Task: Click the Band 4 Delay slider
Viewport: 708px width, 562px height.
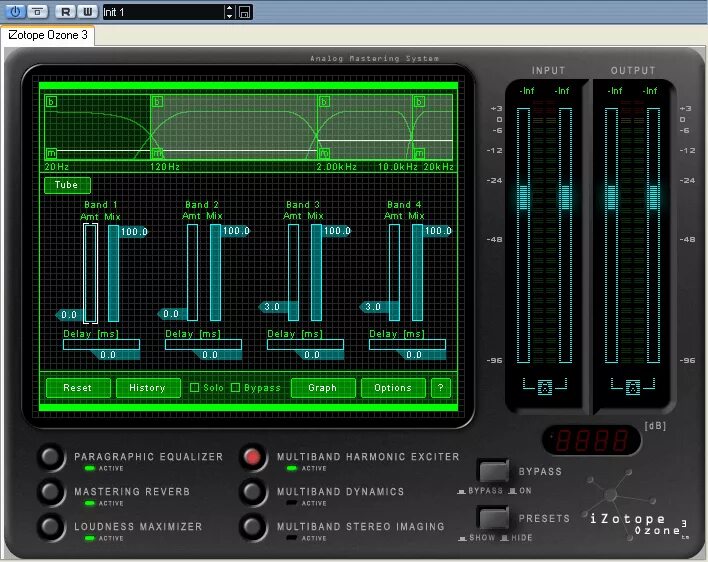Action: [407, 345]
